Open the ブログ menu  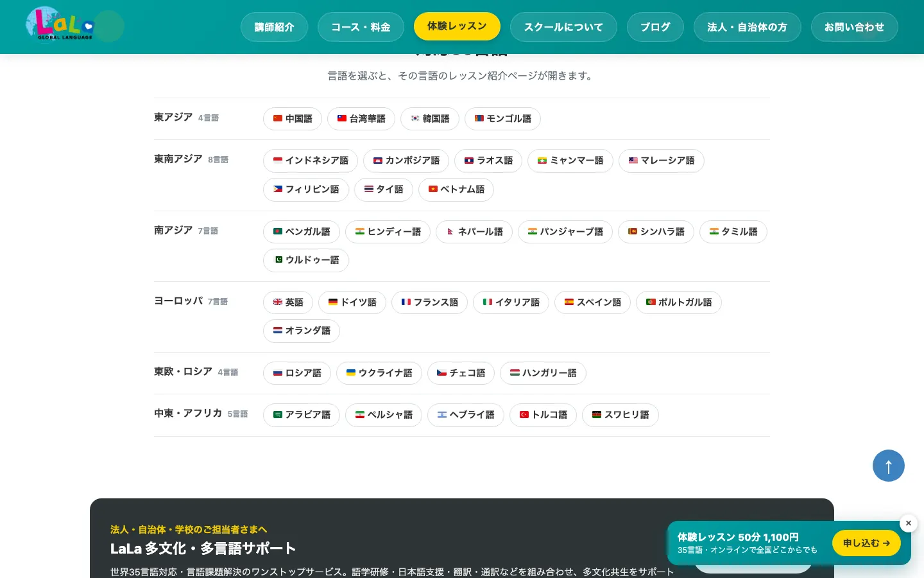click(x=655, y=27)
